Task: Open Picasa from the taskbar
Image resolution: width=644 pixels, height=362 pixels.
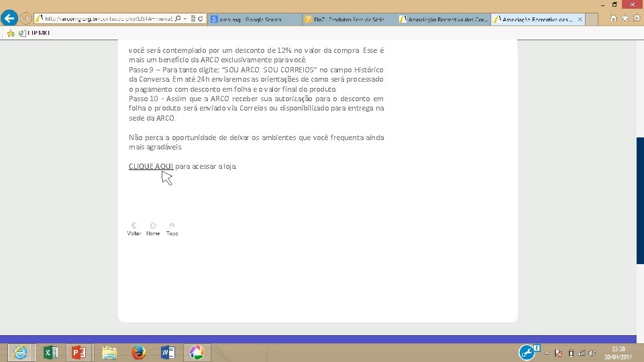Action: click(197, 353)
